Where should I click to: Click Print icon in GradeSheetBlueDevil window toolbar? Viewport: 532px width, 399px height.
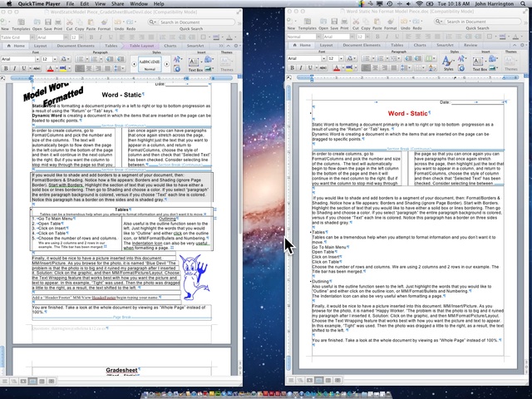click(58, 22)
